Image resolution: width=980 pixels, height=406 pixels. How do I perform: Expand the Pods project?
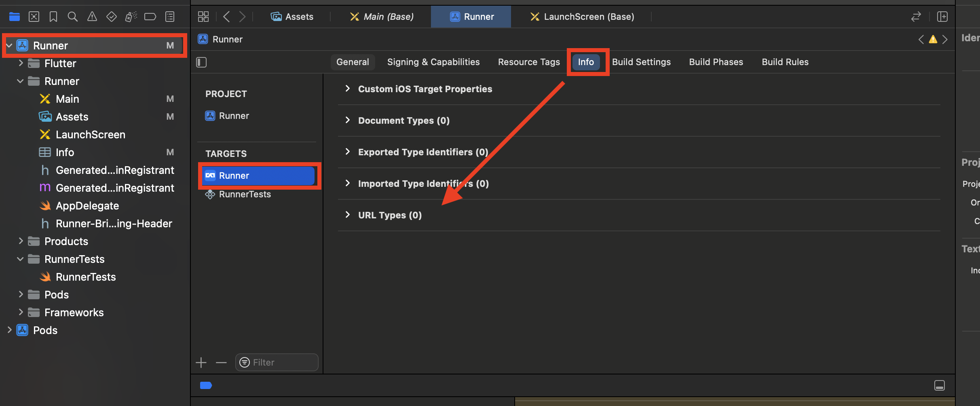coord(9,330)
